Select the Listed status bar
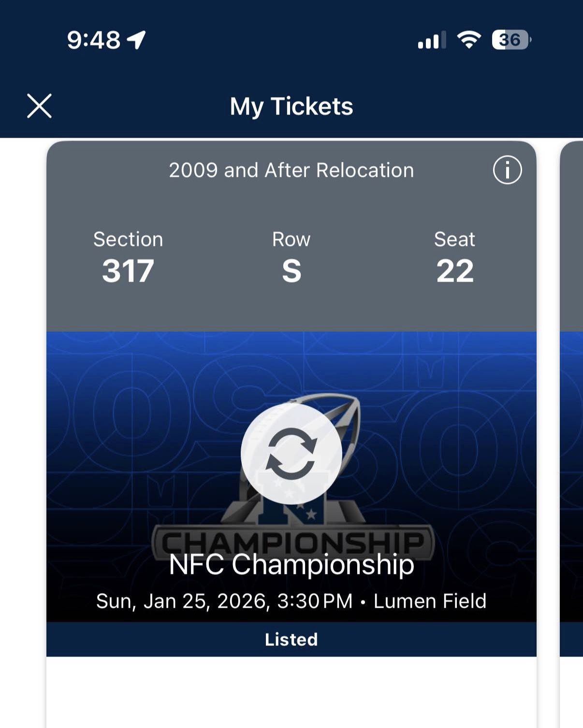Screen dimensions: 583x728 point(291,639)
